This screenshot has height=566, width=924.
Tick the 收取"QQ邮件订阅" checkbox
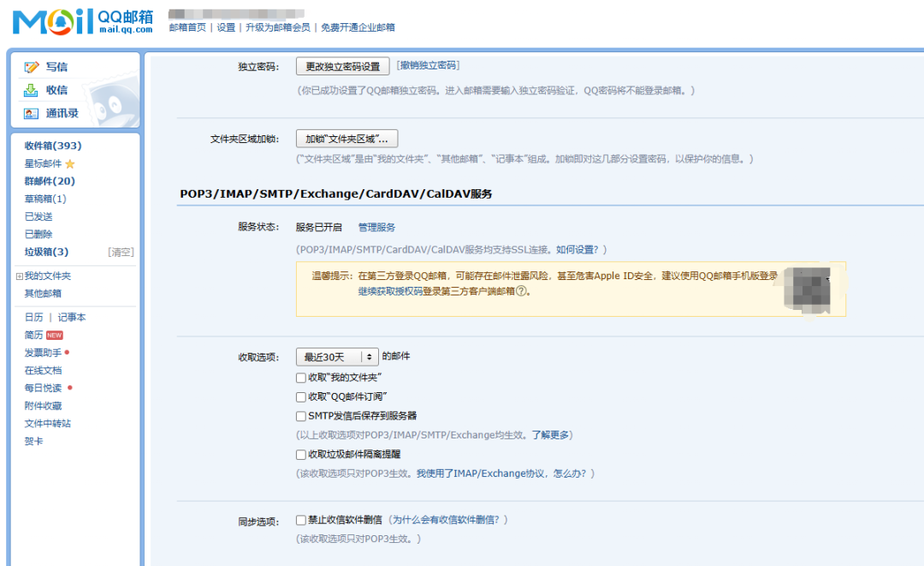[x=301, y=397]
